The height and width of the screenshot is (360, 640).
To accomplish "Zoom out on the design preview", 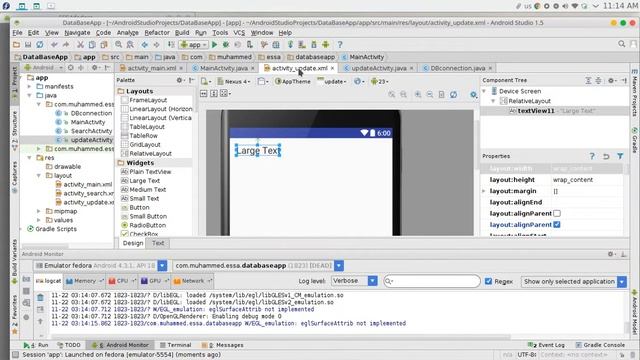I will click(x=430, y=94).
